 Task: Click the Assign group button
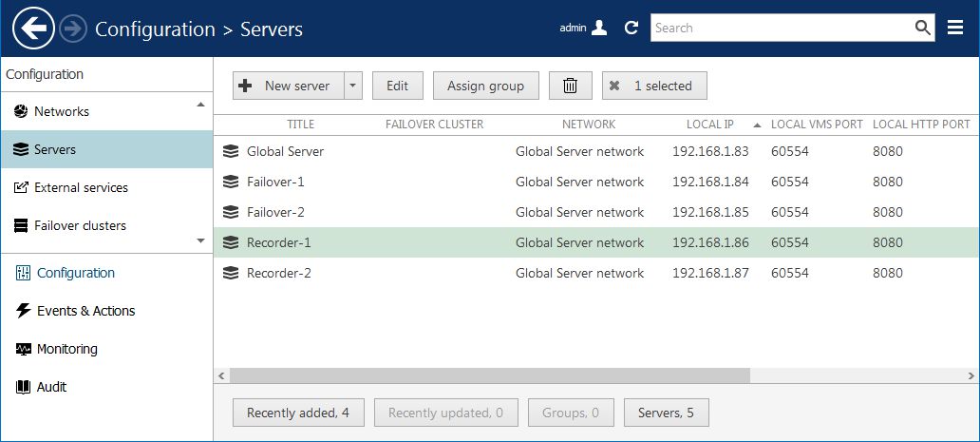coord(485,86)
